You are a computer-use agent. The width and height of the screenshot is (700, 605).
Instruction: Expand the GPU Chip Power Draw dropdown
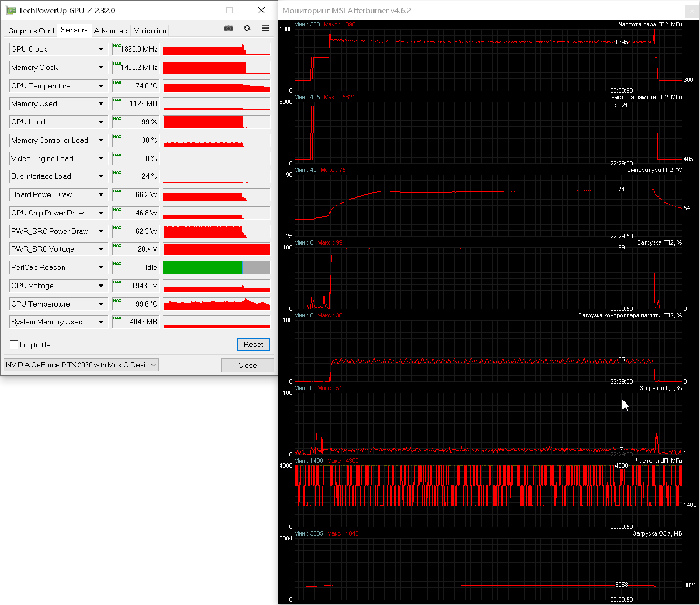click(x=101, y=213)
